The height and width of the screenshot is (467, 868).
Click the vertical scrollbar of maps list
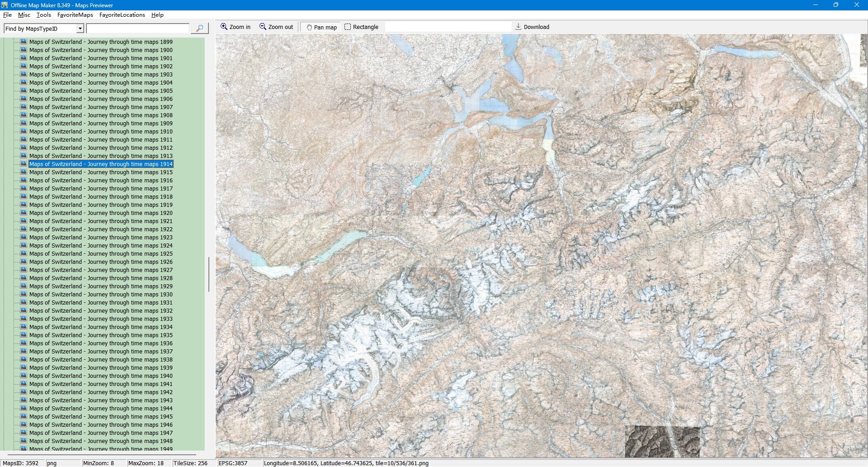point(208,274)
